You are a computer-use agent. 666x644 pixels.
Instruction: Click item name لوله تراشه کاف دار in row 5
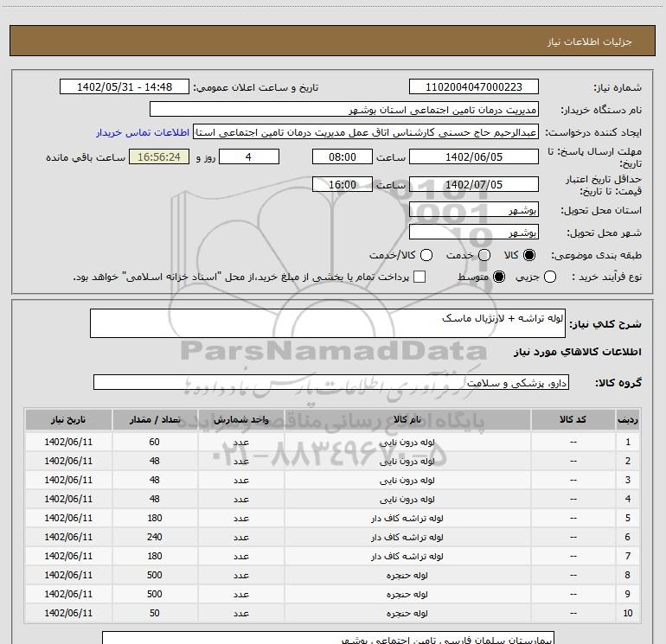coord(407,519)
